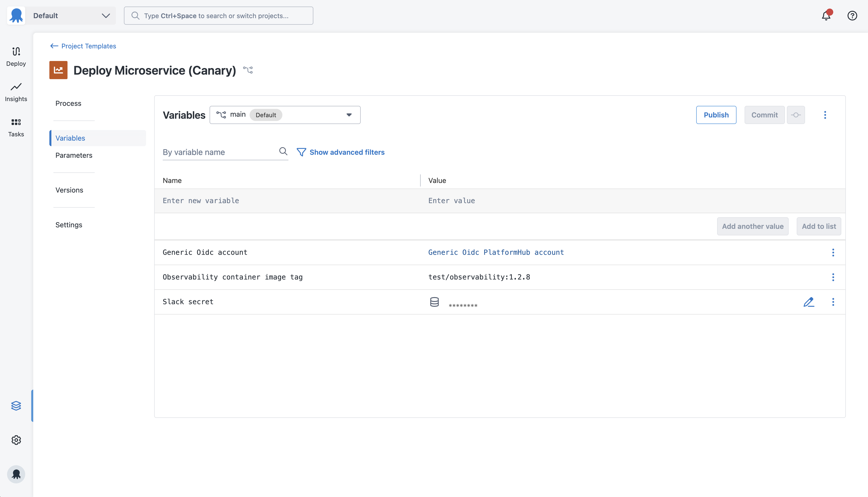This screenshot has width=868, height=497.
Task: Select the Variables tab
Action: pyautogui.click(x=70, y=138)
